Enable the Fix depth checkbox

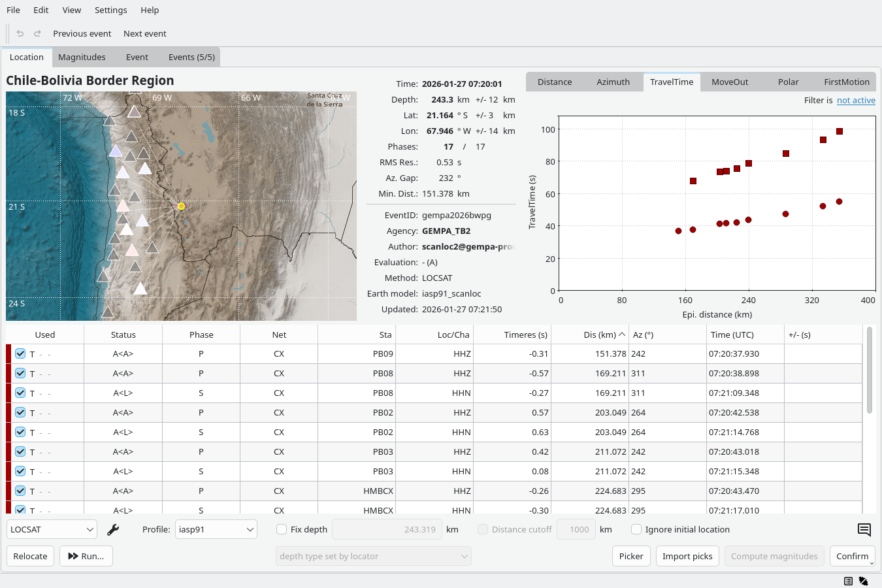point(282,530)
